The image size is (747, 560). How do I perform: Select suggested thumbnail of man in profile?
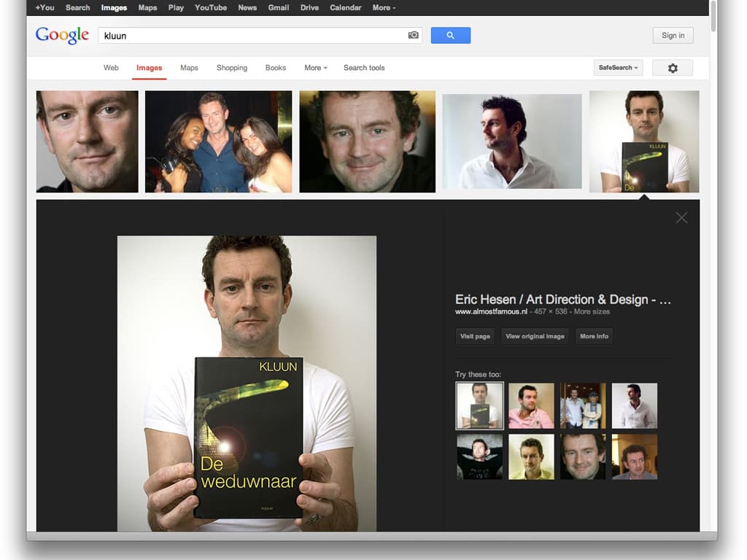635,405
